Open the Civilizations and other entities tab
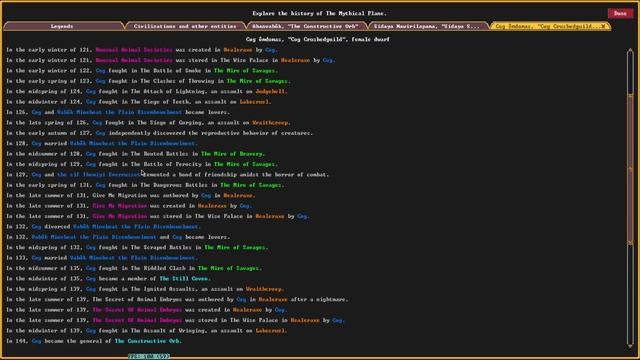The height and width of the screenshot is (360, 640). [185, 26]
